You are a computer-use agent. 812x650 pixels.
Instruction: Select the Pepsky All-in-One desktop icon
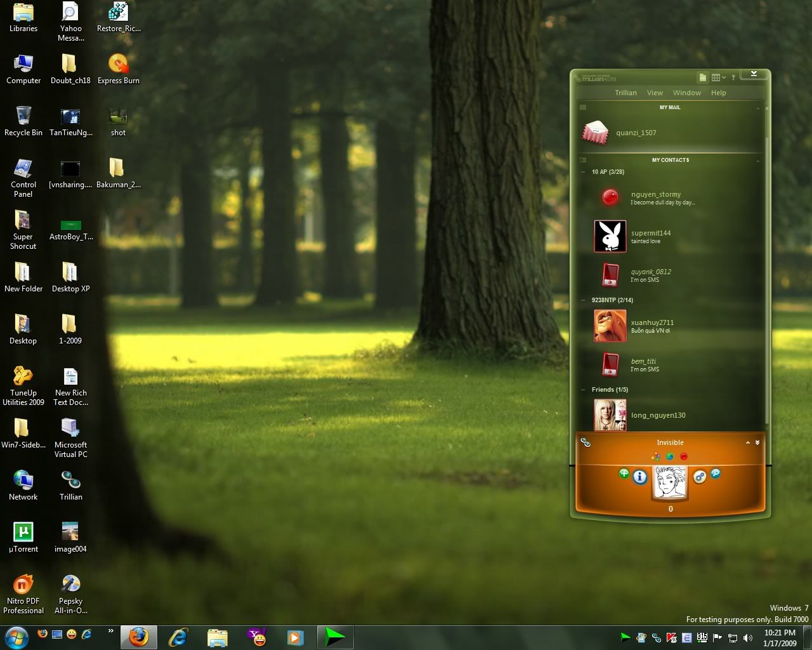click(x=70, y=594)
